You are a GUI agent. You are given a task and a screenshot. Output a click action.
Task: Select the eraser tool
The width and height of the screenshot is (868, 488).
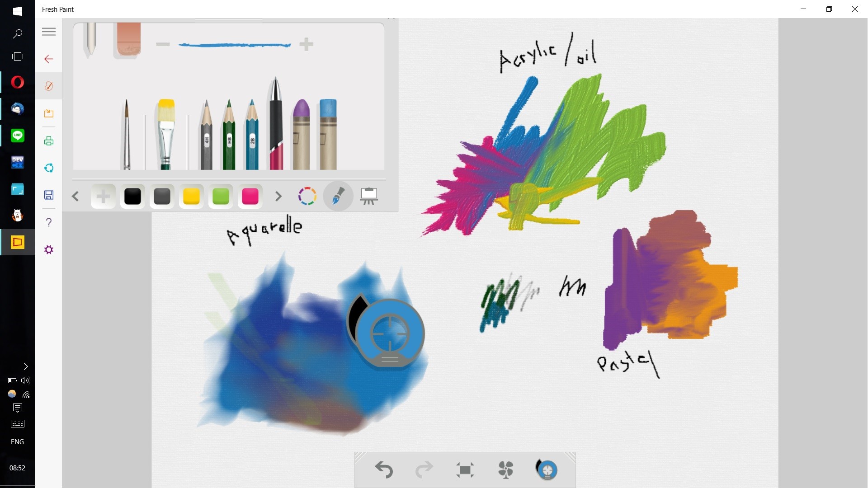click(x=128, y=40)
